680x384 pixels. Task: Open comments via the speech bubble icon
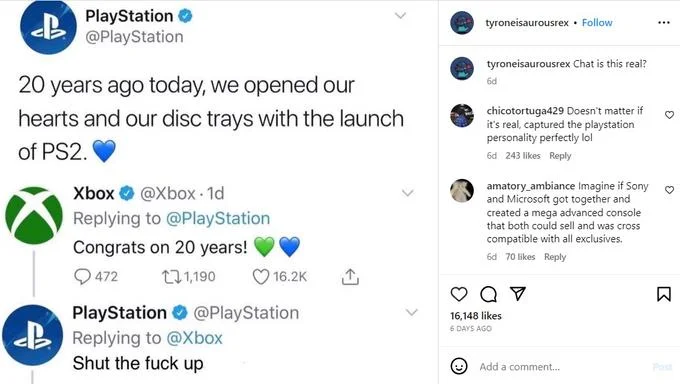pyautogui.click(x=488, y=294)
